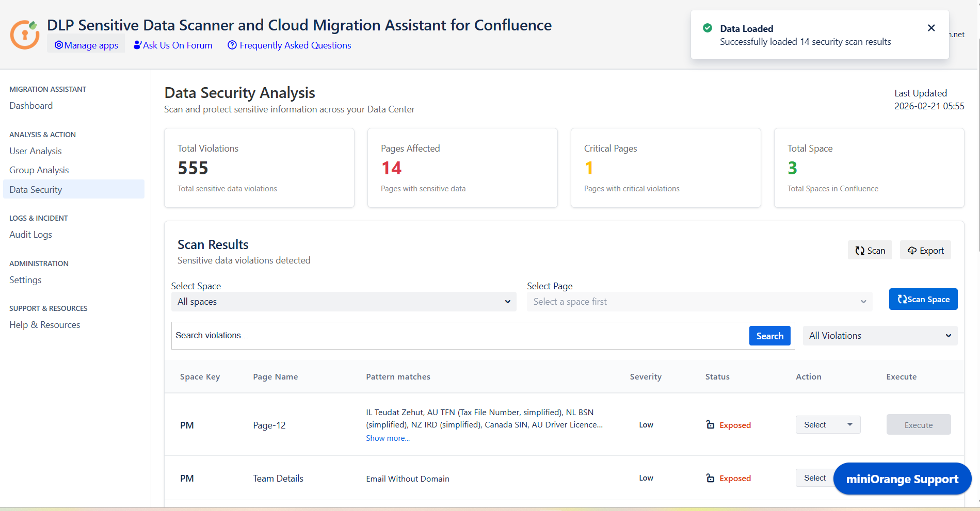Focus the Search violations input field

[460, 336]
